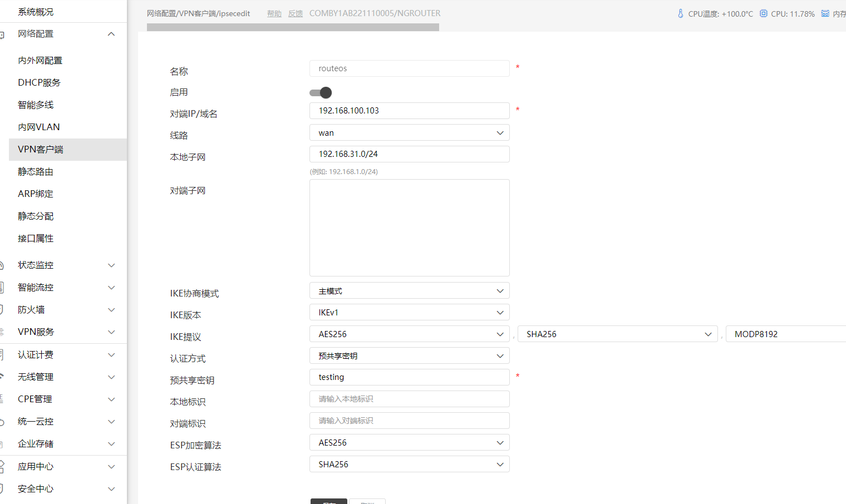Viewport: 846px width, 504px height.
Task: Click the gauge icon beside 状态监控
Action: point(2,265)
